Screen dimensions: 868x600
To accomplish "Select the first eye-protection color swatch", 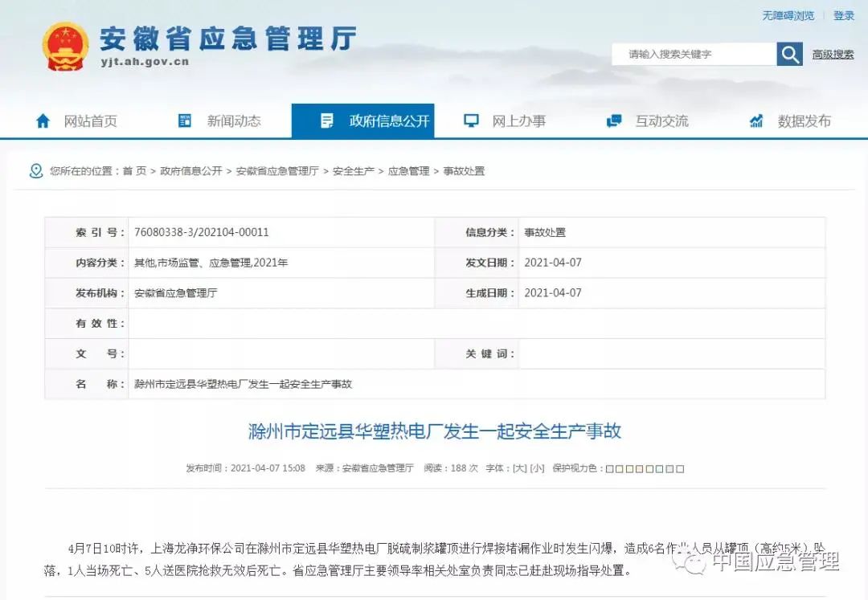I will [610, 469].
